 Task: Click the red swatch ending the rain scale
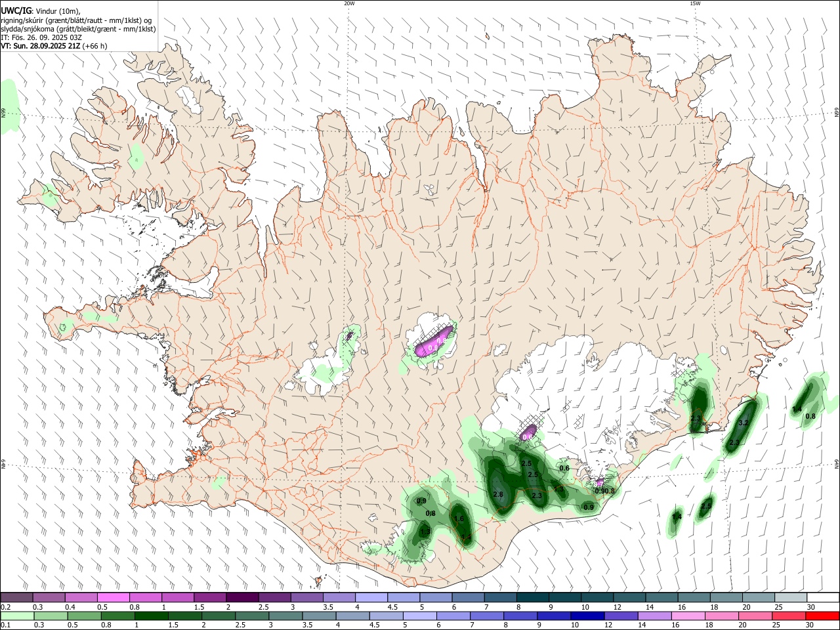coord(822,616)
